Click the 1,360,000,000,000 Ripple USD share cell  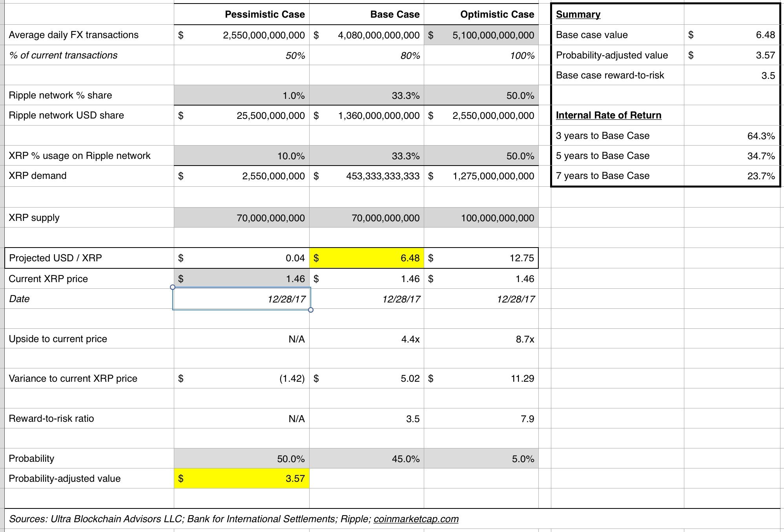[x=366, y=115]
